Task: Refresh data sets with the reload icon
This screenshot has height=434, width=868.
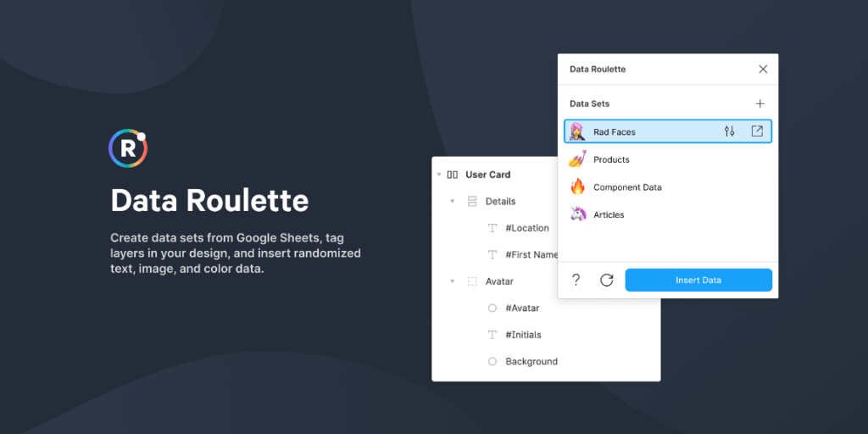Action: coord(607,280)
